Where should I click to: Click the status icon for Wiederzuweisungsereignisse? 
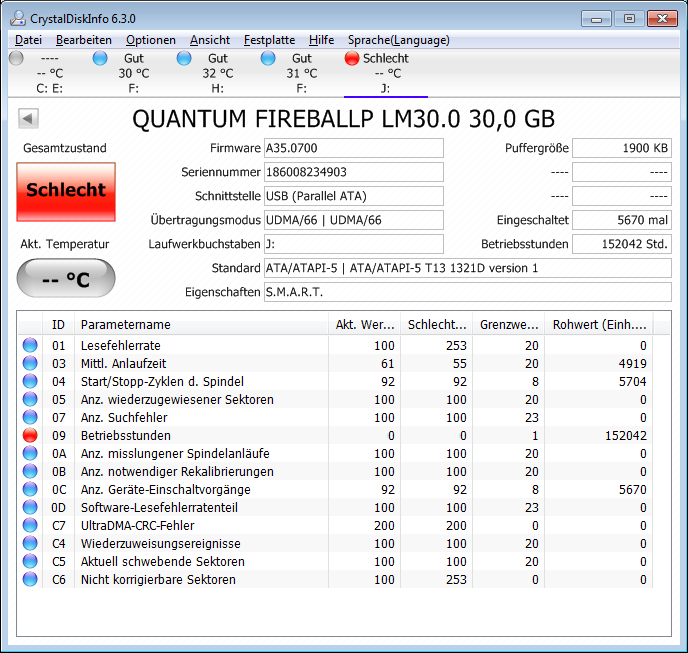[30, 543]
